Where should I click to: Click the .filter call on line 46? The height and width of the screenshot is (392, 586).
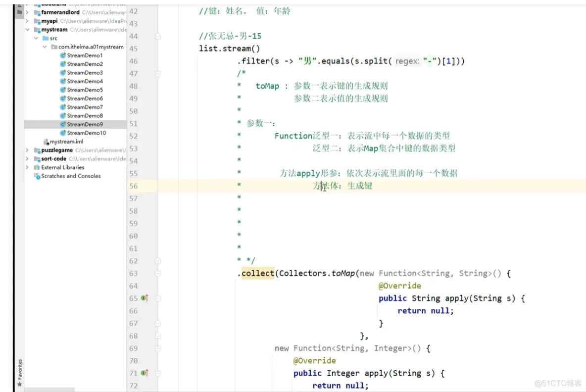[253, 61]
